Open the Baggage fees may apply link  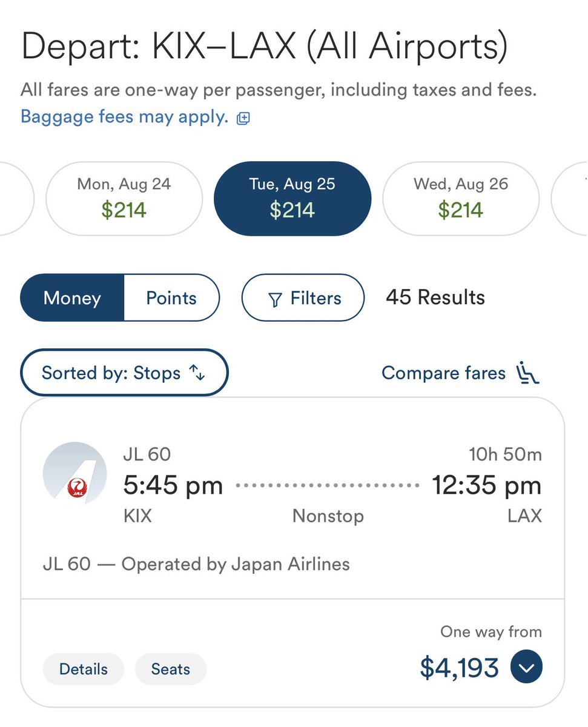[125, 116]
